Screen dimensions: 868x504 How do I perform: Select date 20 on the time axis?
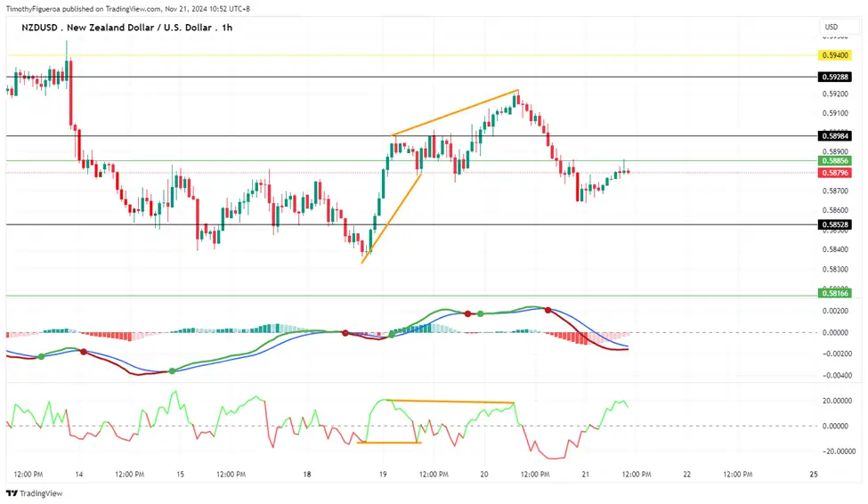tap(484, 475)
